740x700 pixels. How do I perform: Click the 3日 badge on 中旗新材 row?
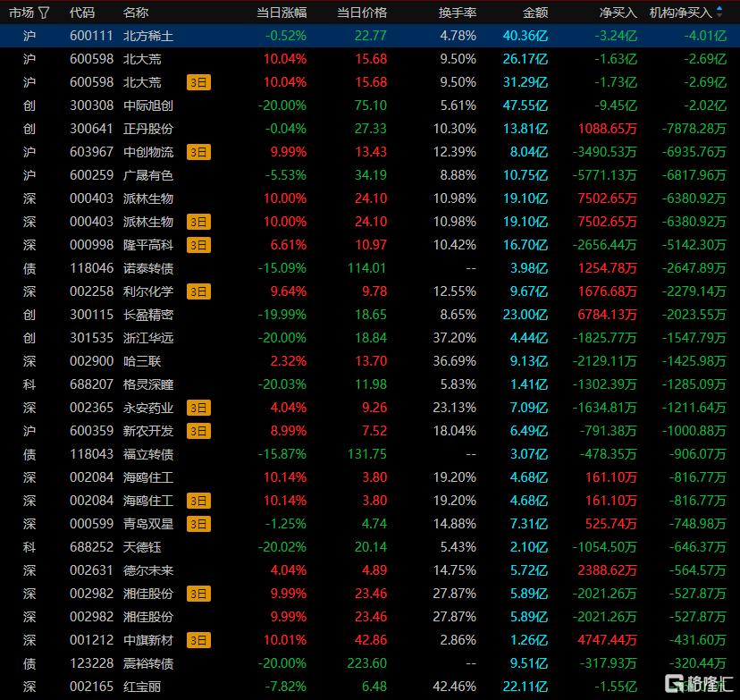click(x=198, y=640)
